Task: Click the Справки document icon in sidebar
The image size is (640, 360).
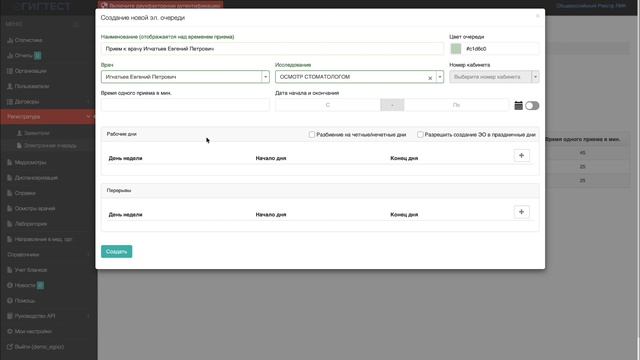Action: [10, 193]
